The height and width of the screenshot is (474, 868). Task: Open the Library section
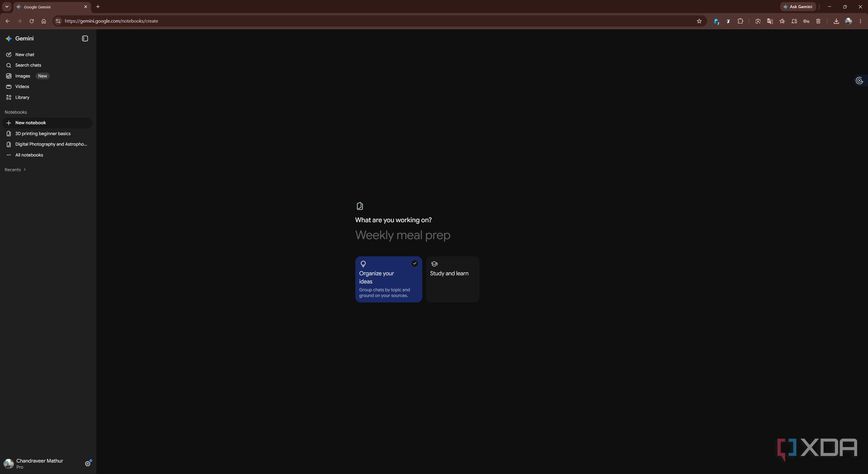[47, 97]
